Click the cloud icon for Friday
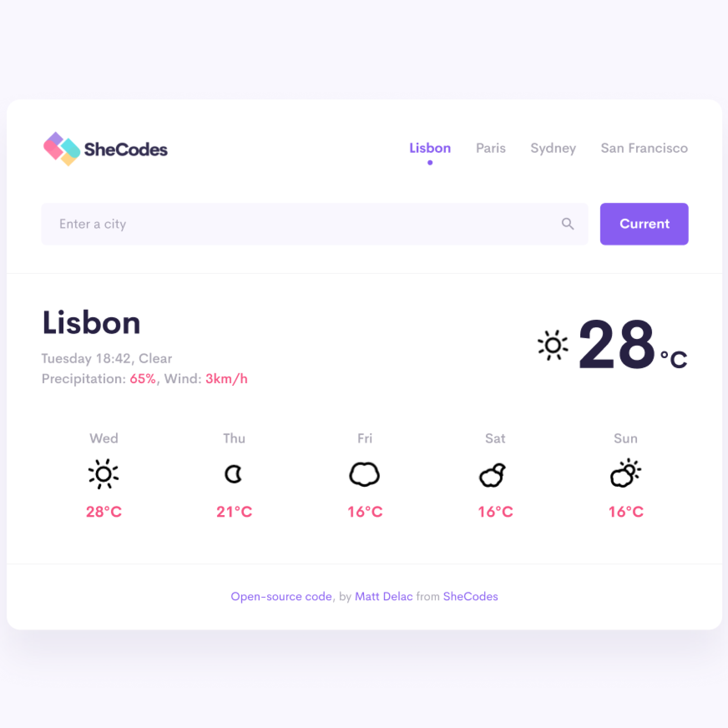 pyautogui.click(x=365, y=475)
